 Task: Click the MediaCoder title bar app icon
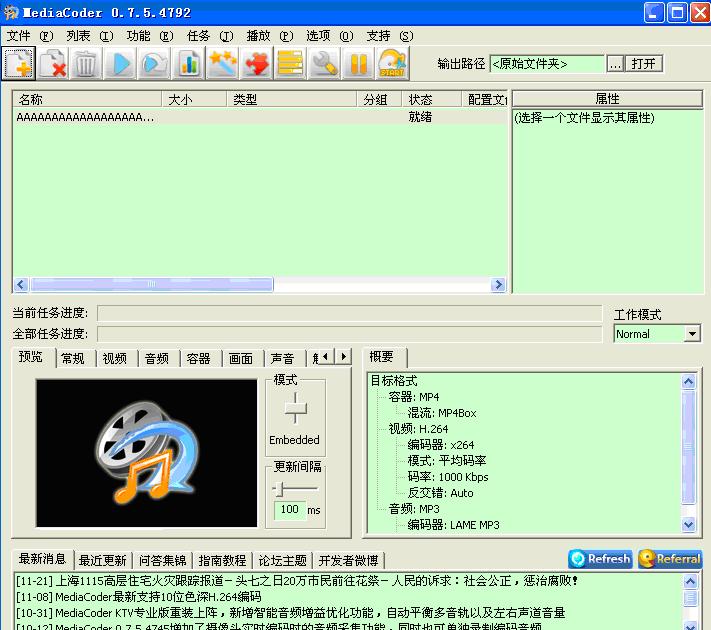tap(11, 12)
